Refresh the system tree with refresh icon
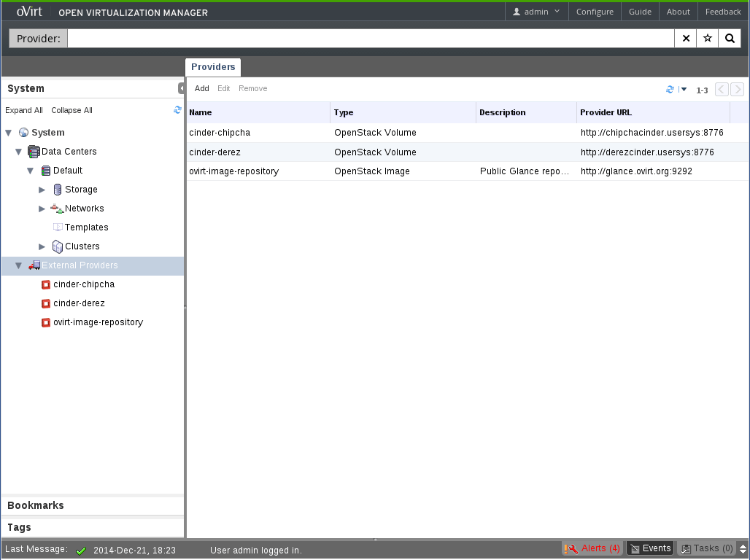 coord(177,110)
